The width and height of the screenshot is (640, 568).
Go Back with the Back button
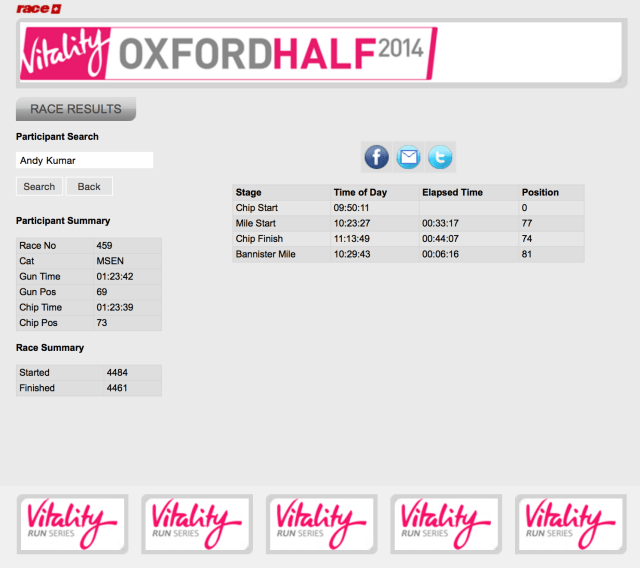[89, 186]
